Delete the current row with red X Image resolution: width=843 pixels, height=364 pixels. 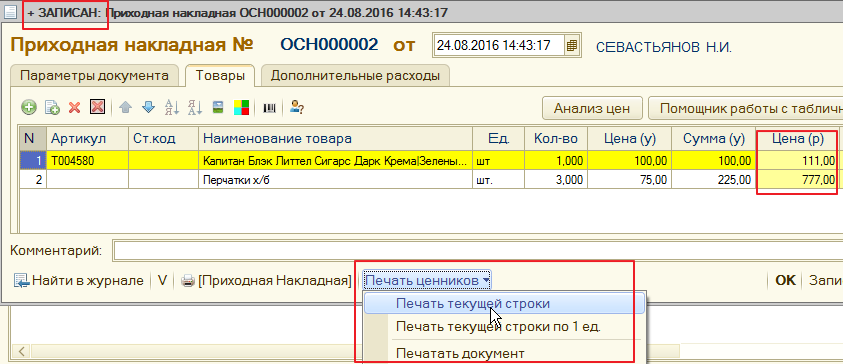click(74, 107)
